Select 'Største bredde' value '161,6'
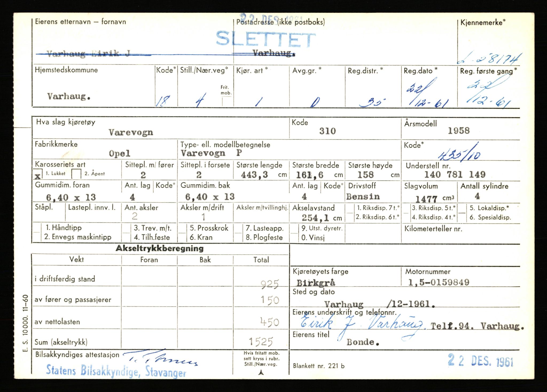Screen dimensions: 547x392 [x=310, y=175]
